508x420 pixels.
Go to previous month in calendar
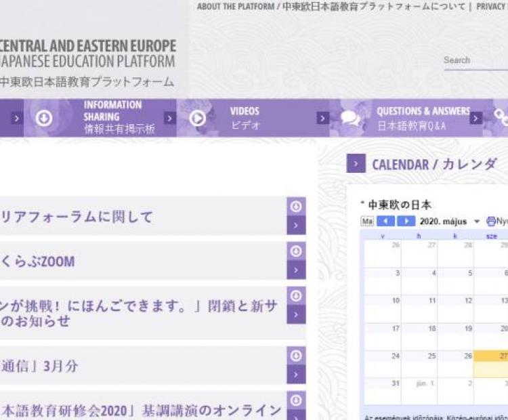[x=385, y=222]
